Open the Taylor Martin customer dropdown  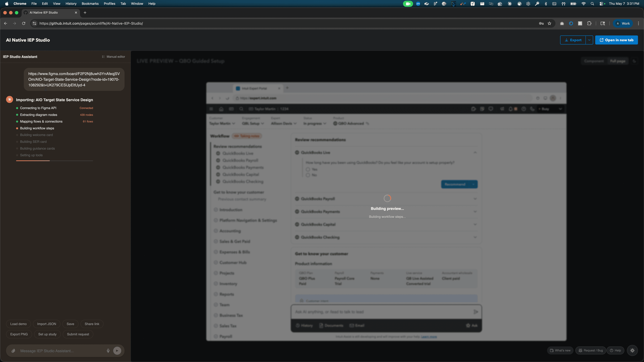[x=222, y=123]
